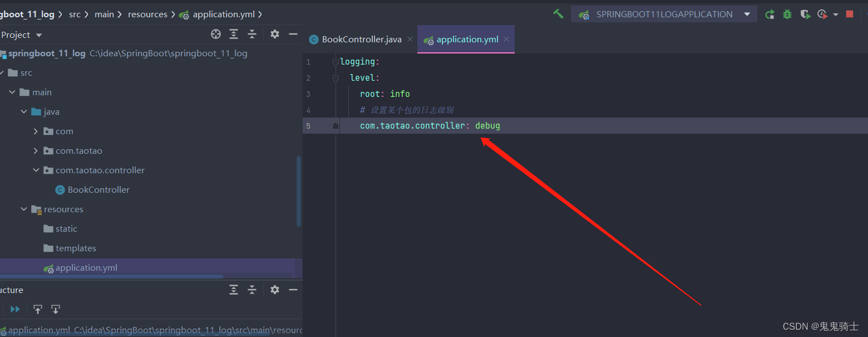Toggle Autoscroll to Source in Structure
The height and width of the screenshot is (337, 868).
tap(38, 309)
